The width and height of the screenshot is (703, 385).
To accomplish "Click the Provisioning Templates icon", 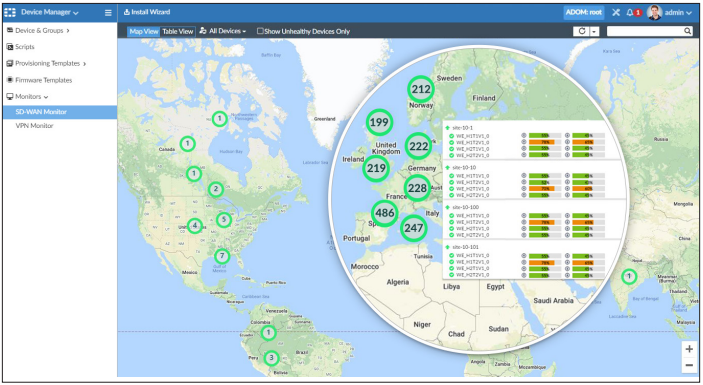I will point(10,63).
